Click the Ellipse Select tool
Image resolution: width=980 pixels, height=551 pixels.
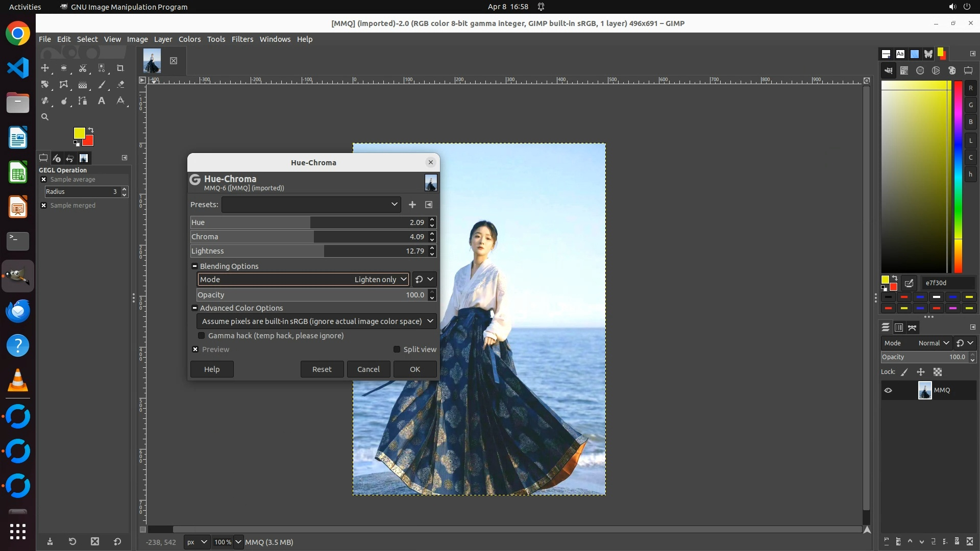click(x=64, y=68)
